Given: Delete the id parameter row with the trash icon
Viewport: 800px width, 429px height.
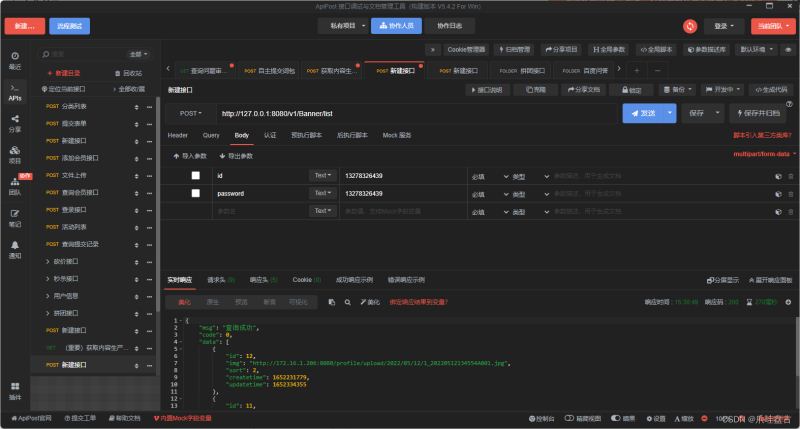Looking at the screenshot, I should coord(789,176).
